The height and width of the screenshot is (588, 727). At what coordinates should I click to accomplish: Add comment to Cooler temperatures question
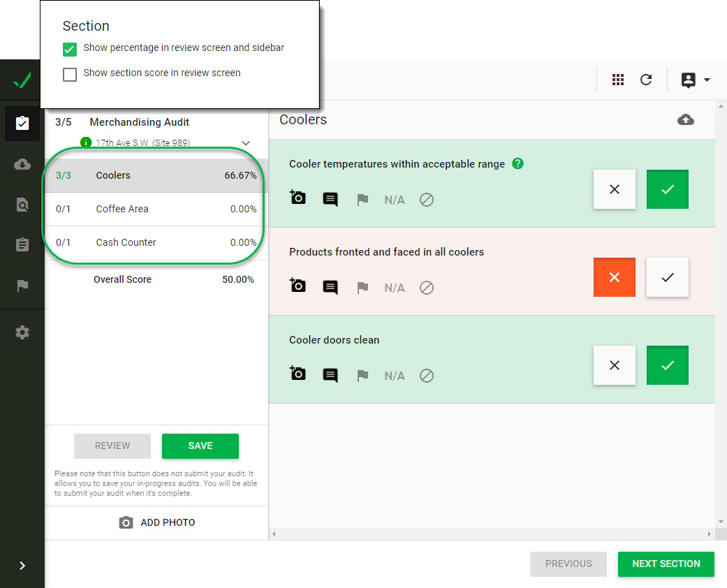click(x=330, y=200)
